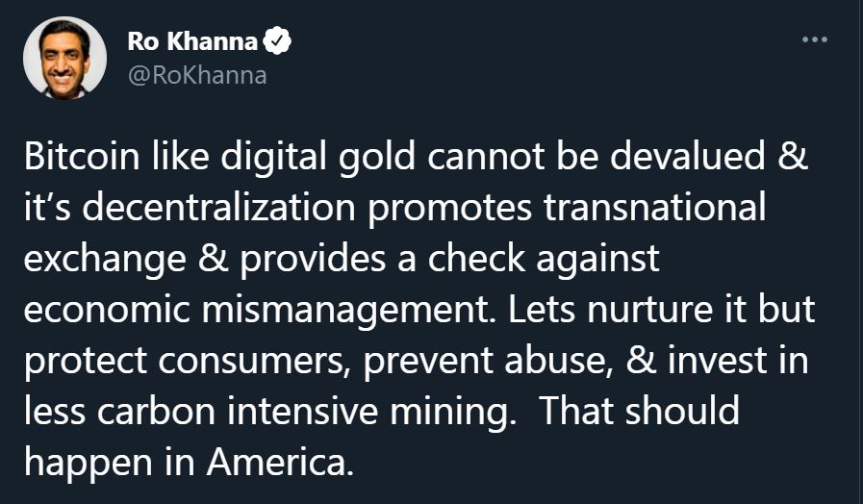
Task: Visit the @RoKhanna handle link
Action: pyautogui.click(x=196, y=74)
